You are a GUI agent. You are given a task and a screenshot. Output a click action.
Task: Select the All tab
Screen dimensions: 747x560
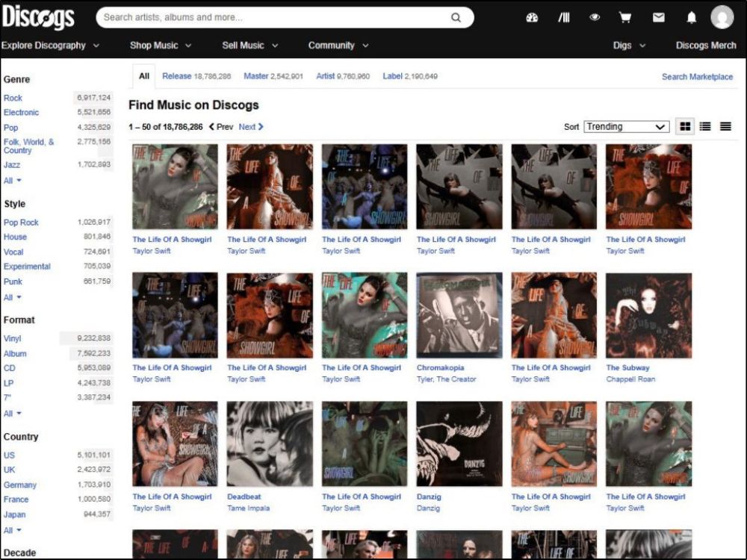pos(144,76)
